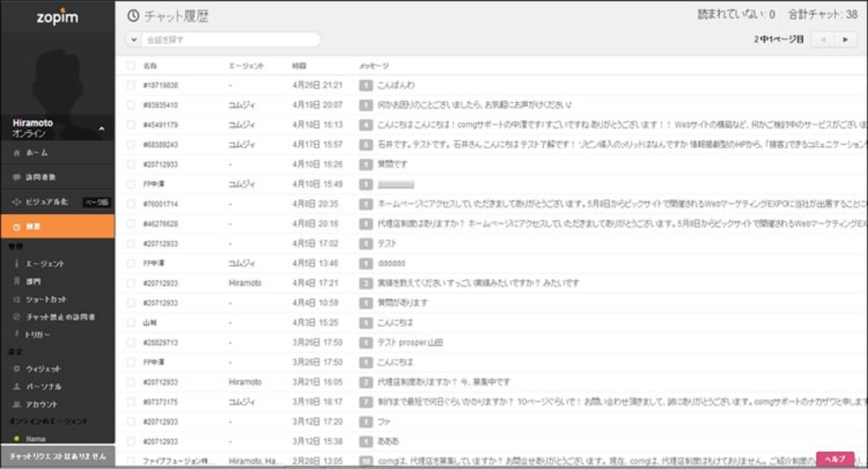Click the Hama agent name in sidebar
Image resolution: width=868 pixels, height=469 pixels.
[x=35, y=439]
